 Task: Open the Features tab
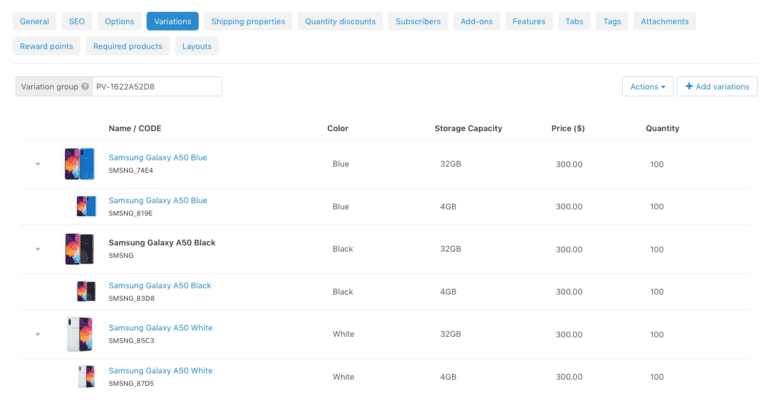529,21
